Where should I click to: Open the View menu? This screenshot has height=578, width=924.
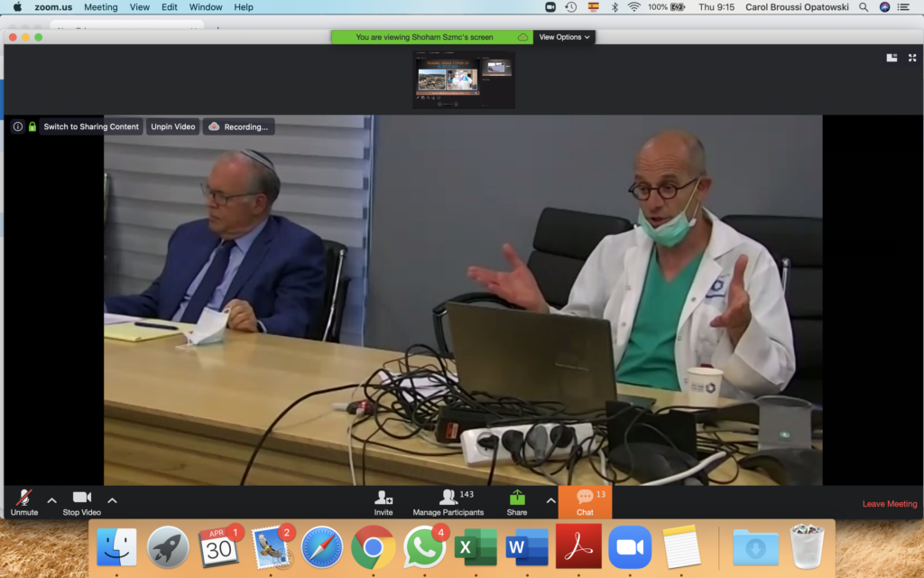click(x=140, y=7)
